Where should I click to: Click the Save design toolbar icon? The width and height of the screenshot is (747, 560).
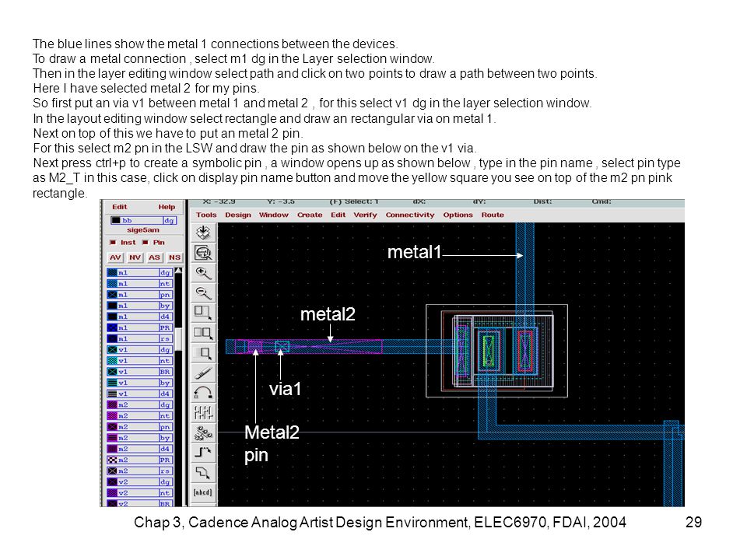point(203,233)
